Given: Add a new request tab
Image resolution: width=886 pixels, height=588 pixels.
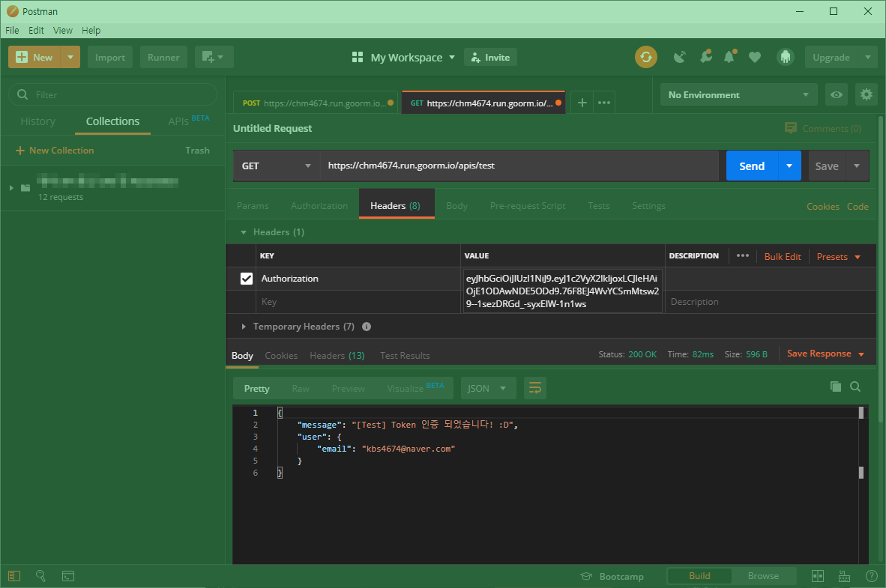Looking at the screenshot, I should 582,103.
